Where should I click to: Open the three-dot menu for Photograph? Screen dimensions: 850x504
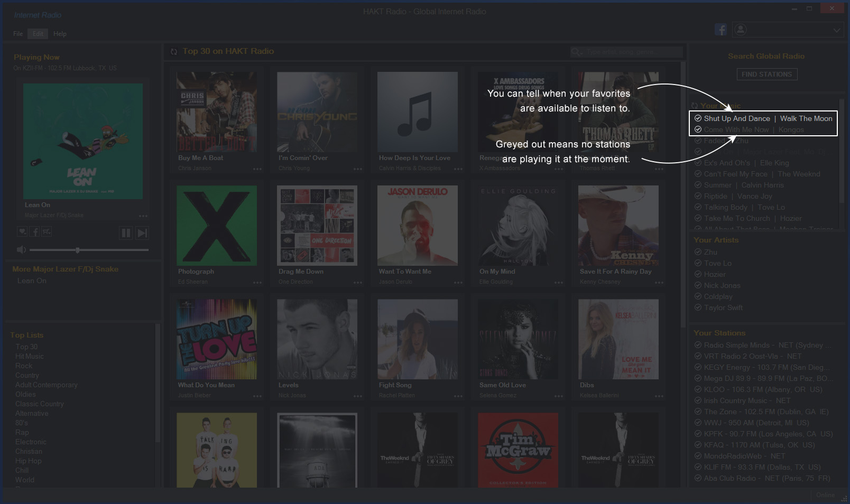click(x=257, y=283)
